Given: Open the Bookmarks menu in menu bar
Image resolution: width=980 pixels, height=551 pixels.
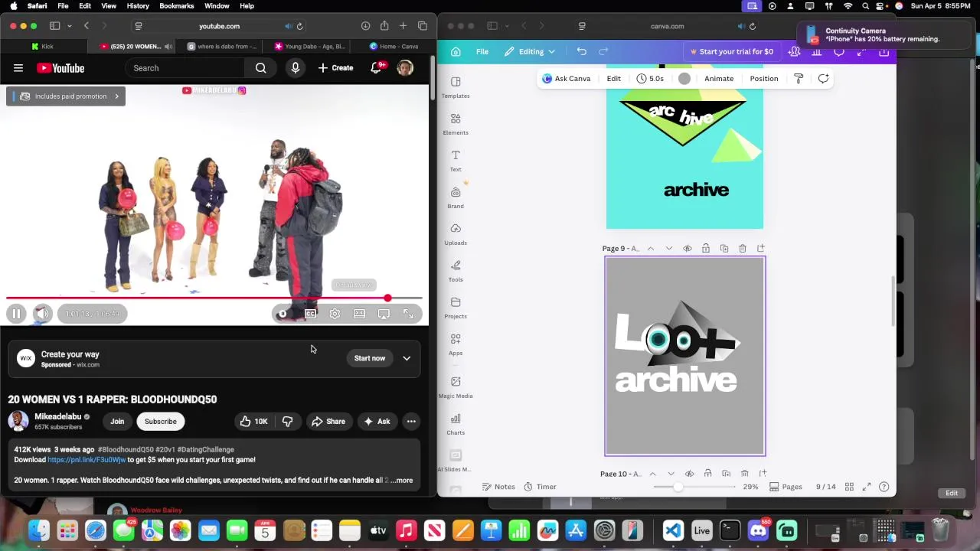Looking at the screenshot, I should [x=177, y=6].
